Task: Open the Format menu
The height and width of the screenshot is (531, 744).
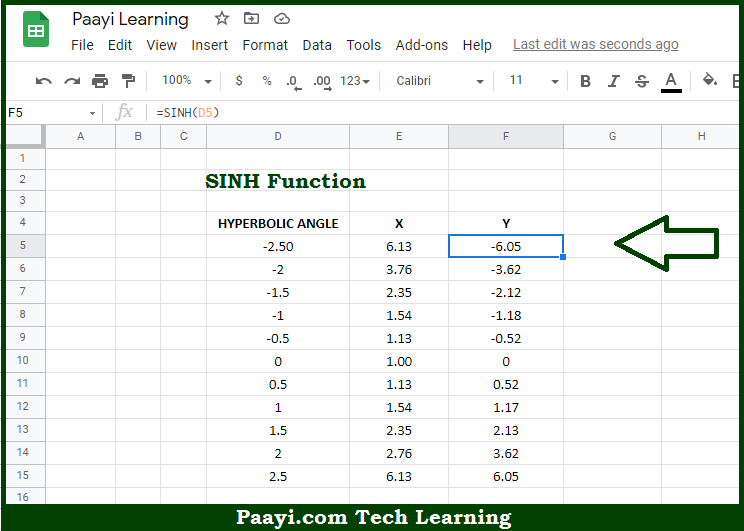Action: 265,45
